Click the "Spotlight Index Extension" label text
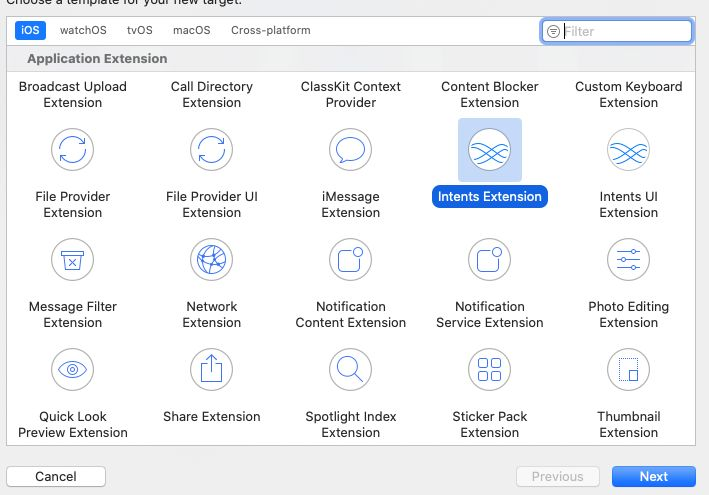This screenshot has width=709, height=495. tap(351, 424)
